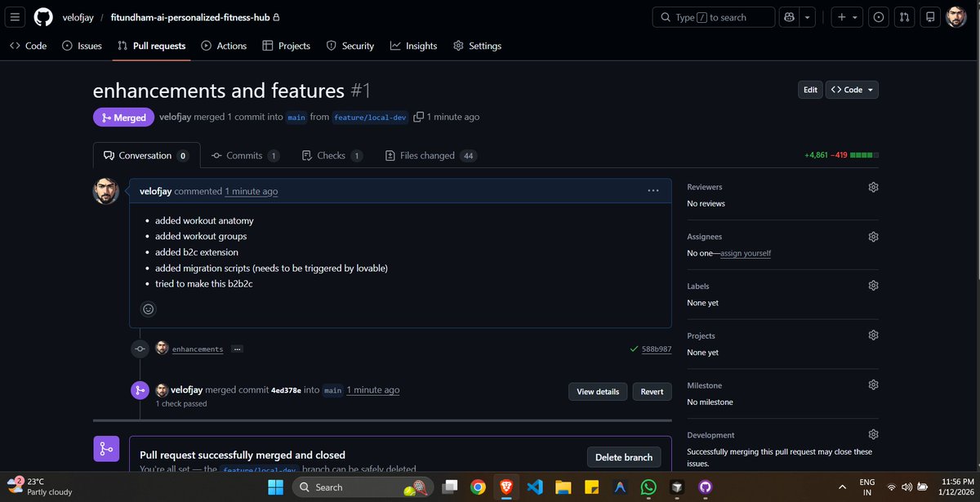Open Sticky Notes from taskbar
Screen dimensions: 980x502
coord(591,487)
